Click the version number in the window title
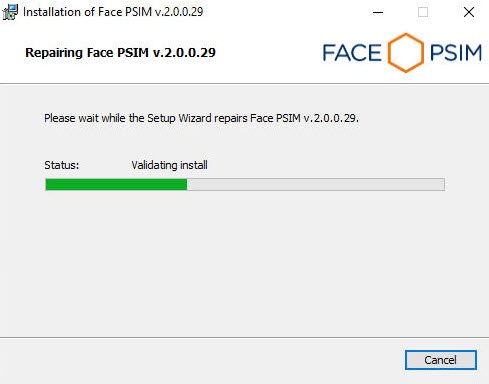This screenshot has width=489, height=384. click(179, 12)
